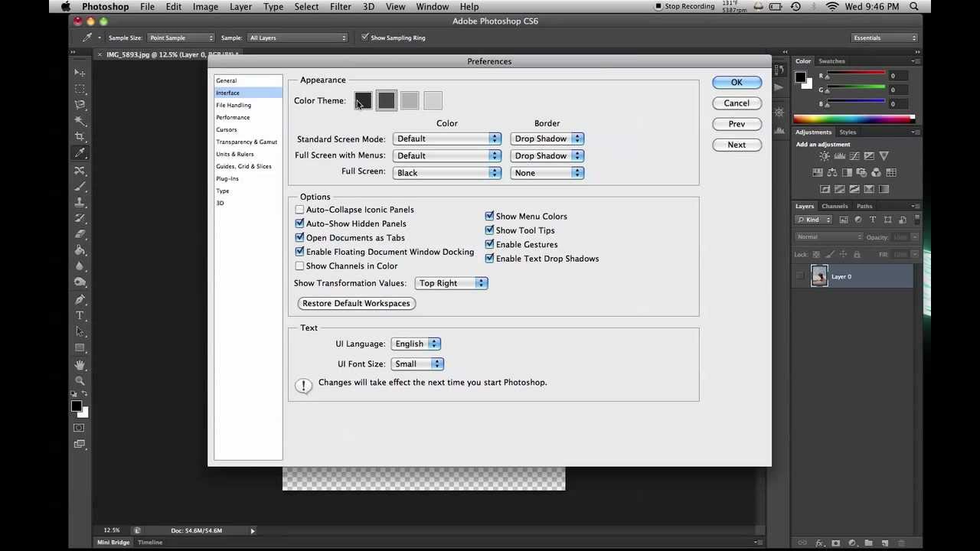Screen dimensions: 980x551
Task: Open Show Transformation Values dropdown
Action: (451, 283)
